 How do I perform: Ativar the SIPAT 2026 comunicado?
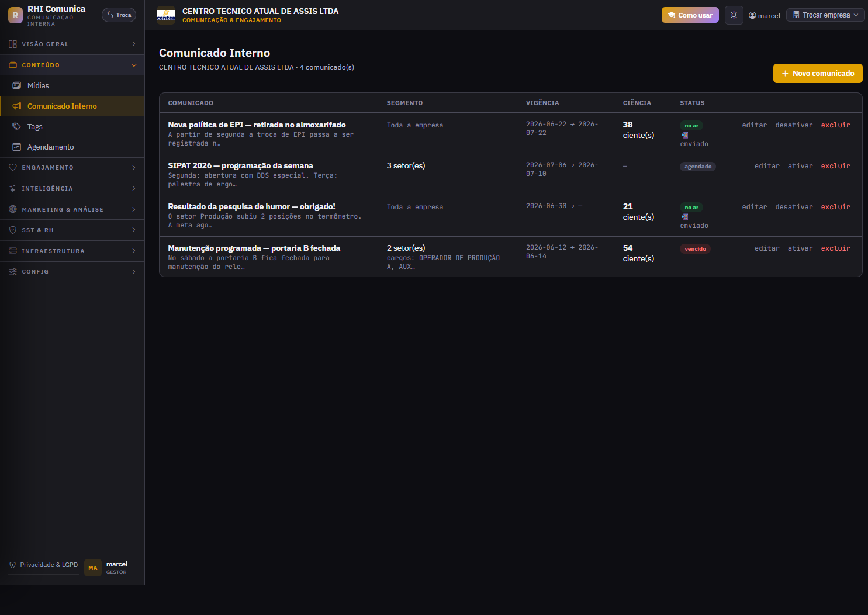(x=800, y=166)
